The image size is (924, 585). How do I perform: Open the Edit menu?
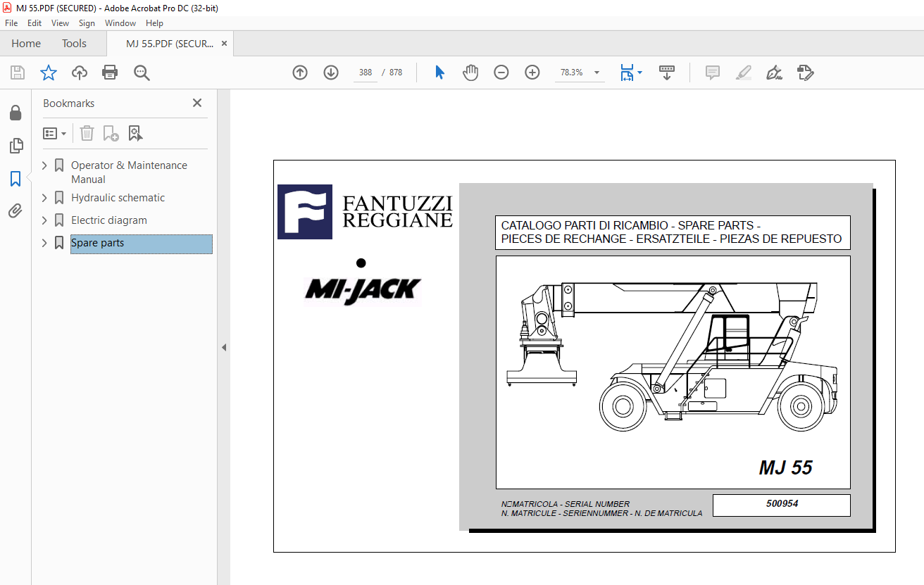[35, 23]
